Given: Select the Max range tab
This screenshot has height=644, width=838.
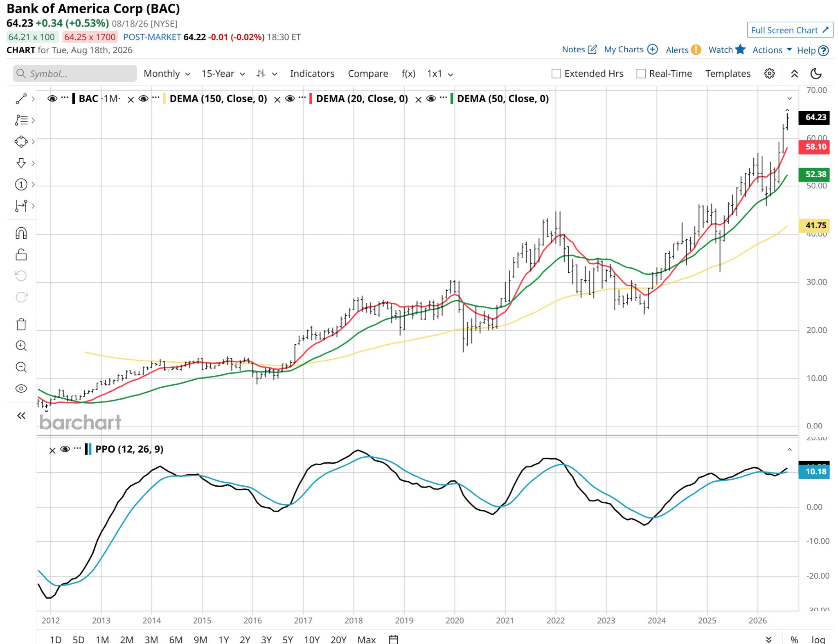Looking at the screenshot, I should [x=367, y=640].
